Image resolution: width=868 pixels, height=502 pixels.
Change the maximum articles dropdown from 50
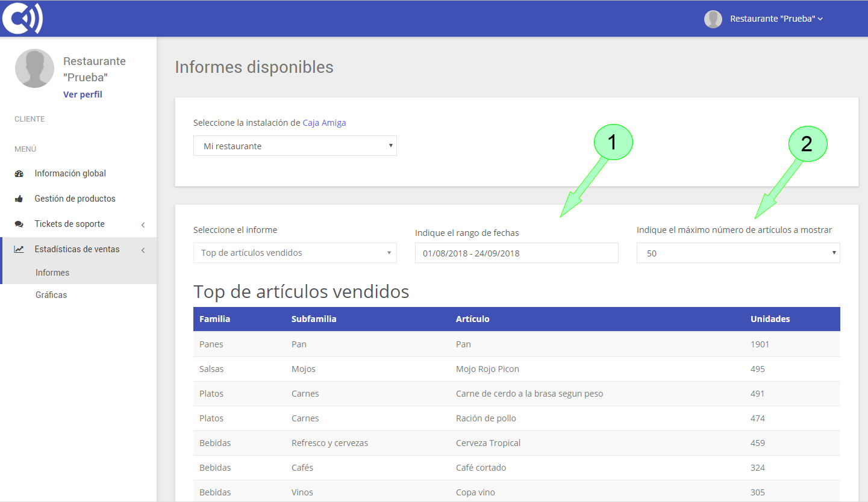(738, 253)
